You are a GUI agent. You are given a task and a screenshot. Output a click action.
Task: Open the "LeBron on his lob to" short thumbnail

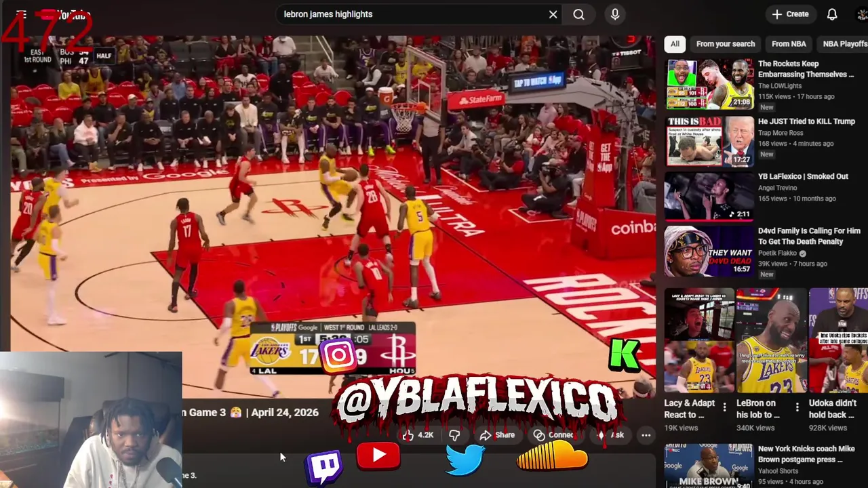click(x=772, y=341)
